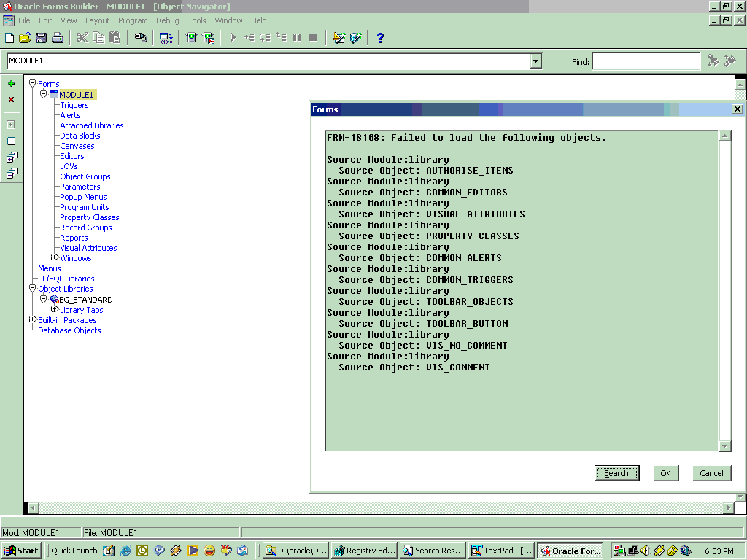Switch to TextPad taskbar button
The height and width of the screenshot is (560, 747).
(x=502, y=551)
